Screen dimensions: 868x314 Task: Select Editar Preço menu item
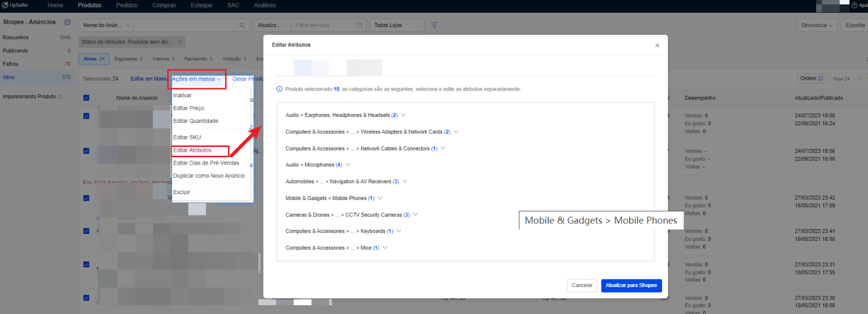point(188,108)
